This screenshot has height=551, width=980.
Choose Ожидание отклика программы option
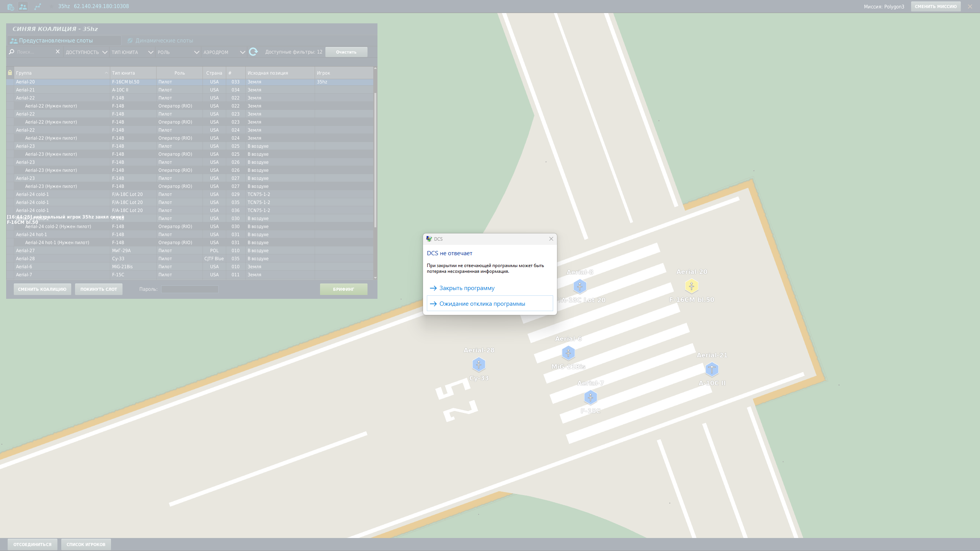490,304
